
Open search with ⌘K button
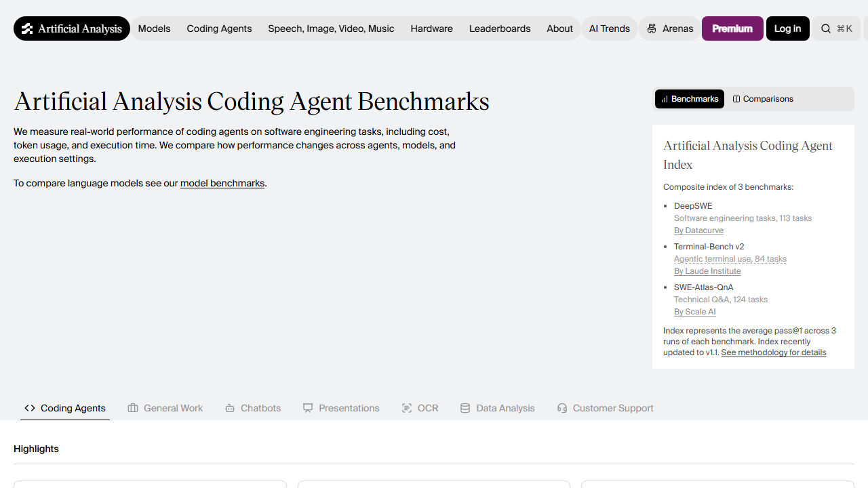coord(836,28)
